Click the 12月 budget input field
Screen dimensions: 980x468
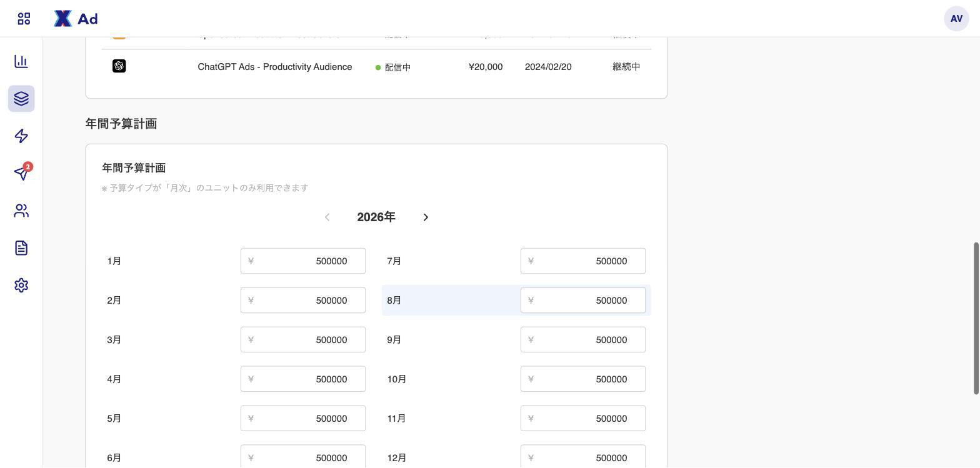(x=583, y=457)
